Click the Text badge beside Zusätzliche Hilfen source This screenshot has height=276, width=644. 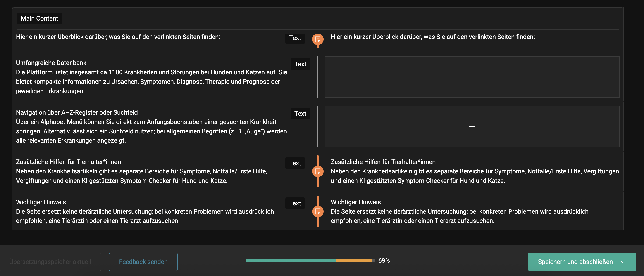(295, 163)
